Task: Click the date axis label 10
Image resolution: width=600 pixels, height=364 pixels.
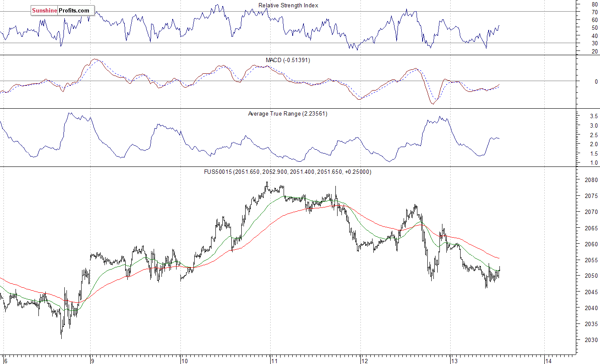Action: 184,361
